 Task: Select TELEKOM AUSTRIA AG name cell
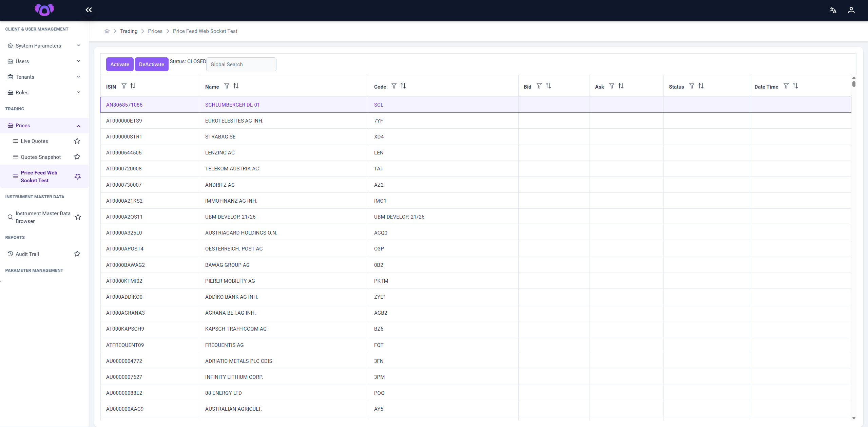(284, 169)
